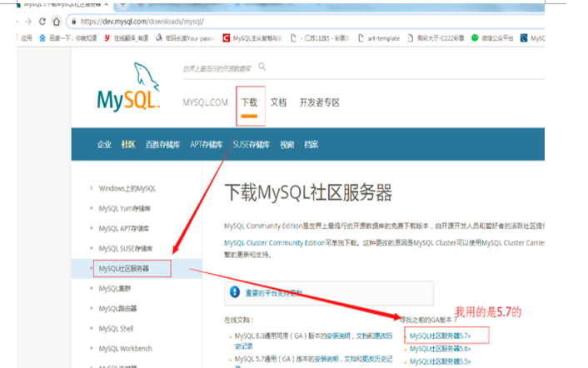Open MySQL集群 sidebar link
Image resolution: width=588 pixels, height=368 pixels.
[x=115, y=289]
